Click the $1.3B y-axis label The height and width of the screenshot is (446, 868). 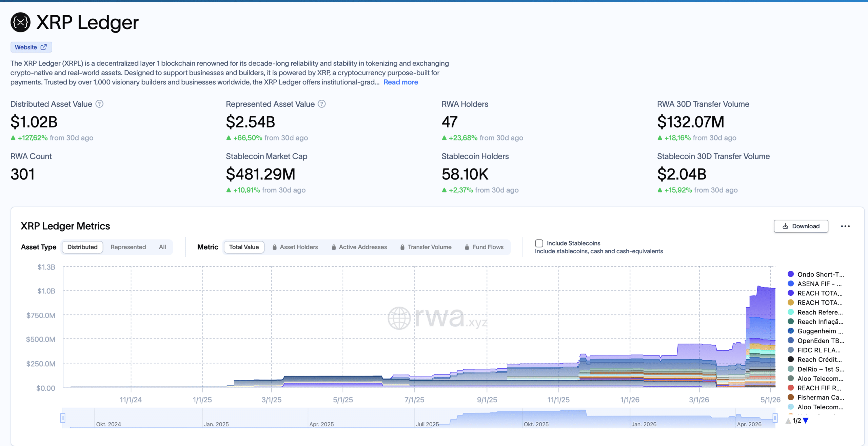(x=46, y=267)
